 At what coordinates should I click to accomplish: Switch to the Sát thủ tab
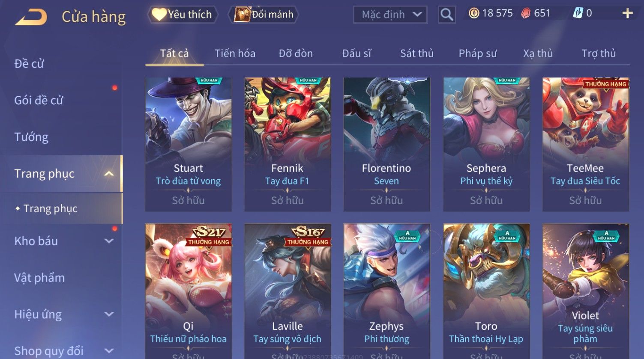pos(416,53)
